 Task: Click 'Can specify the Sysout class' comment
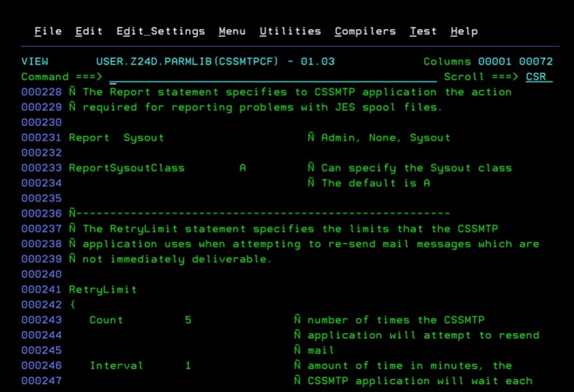(409, 169)
